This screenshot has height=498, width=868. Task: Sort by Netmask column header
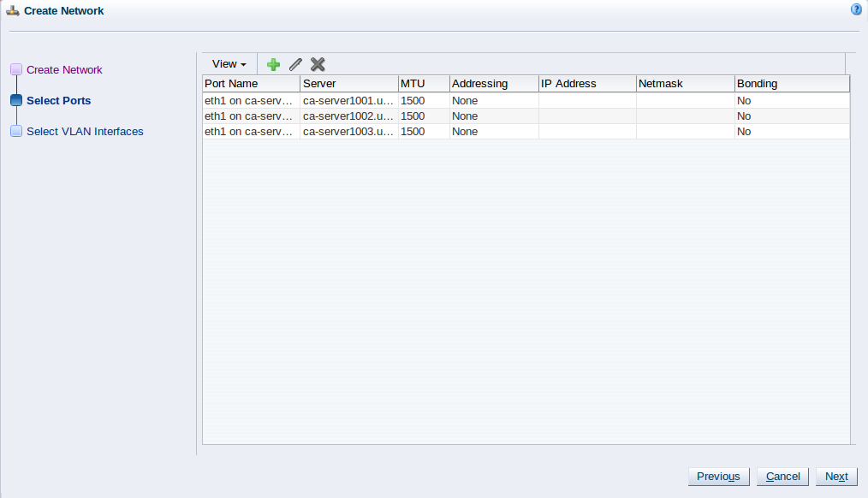tap(686, 84)
